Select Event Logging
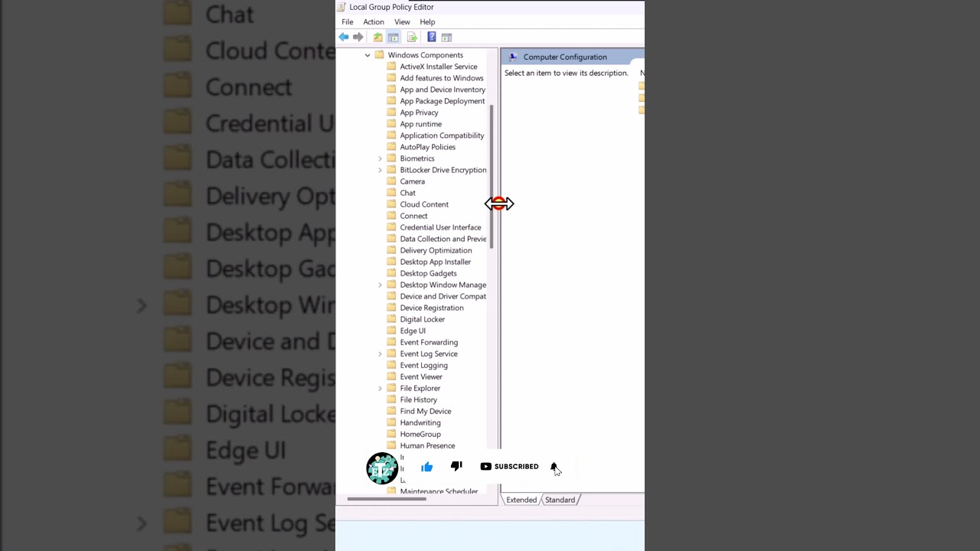980x551 pixels. (x=423, y=365)
